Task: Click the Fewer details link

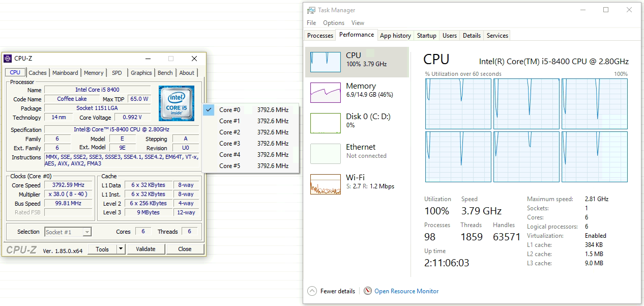Action: (338, 291)
